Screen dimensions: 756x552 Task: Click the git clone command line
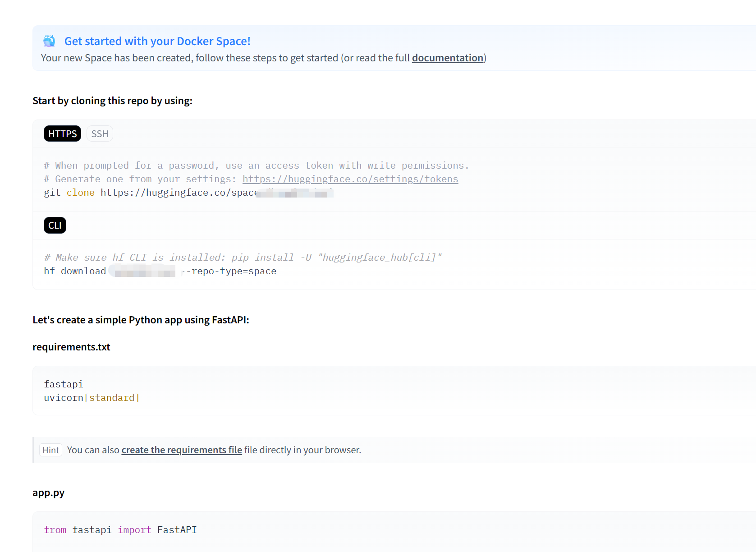pos(151,193)
